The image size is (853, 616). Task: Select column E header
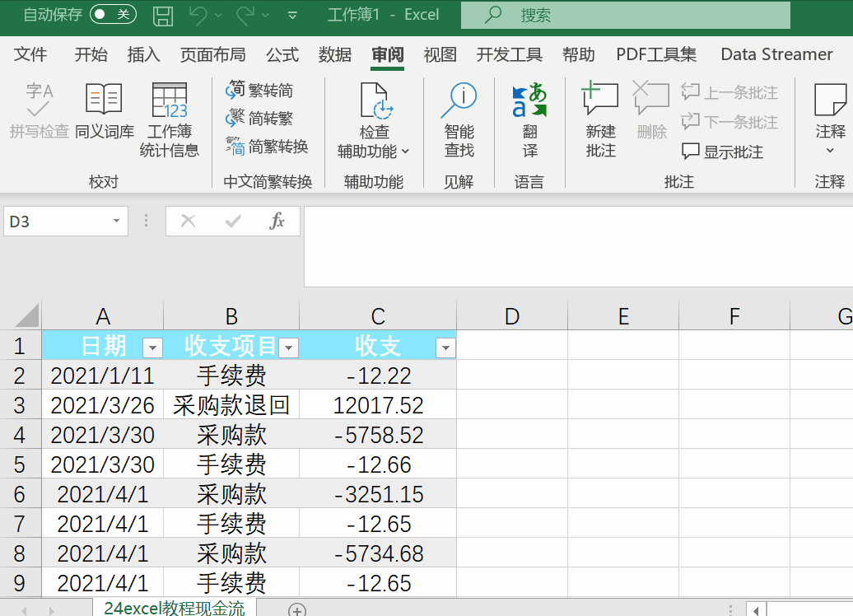point(623,315)
